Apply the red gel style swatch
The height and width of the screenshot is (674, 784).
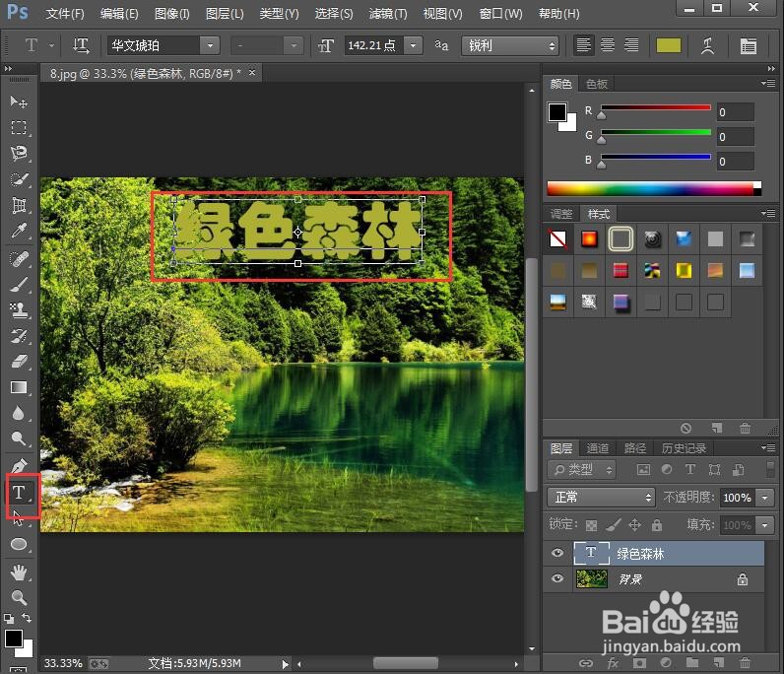[589, 238]
